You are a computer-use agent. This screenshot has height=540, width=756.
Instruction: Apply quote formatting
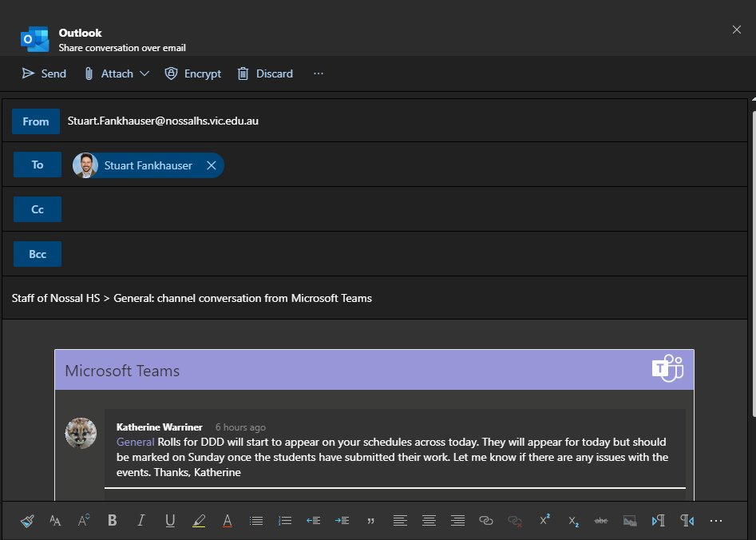click(370, 521)
